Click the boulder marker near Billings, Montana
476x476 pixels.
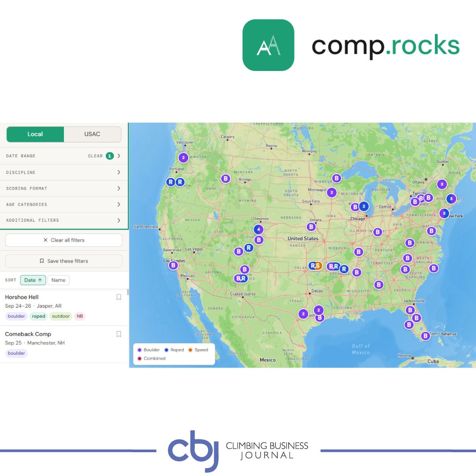coord(225,178)
